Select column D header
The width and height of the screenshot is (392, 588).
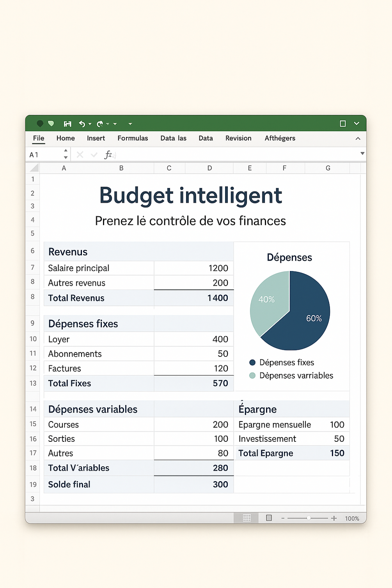click(x=209, y=168)
